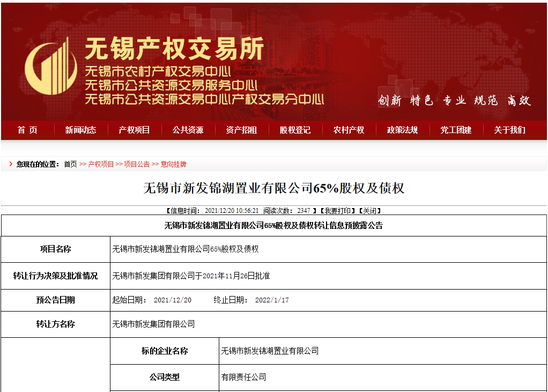Screen dimensions: 548x392
Task: Select 政策法规 from navigation bar
Action: tap(403, 130)
